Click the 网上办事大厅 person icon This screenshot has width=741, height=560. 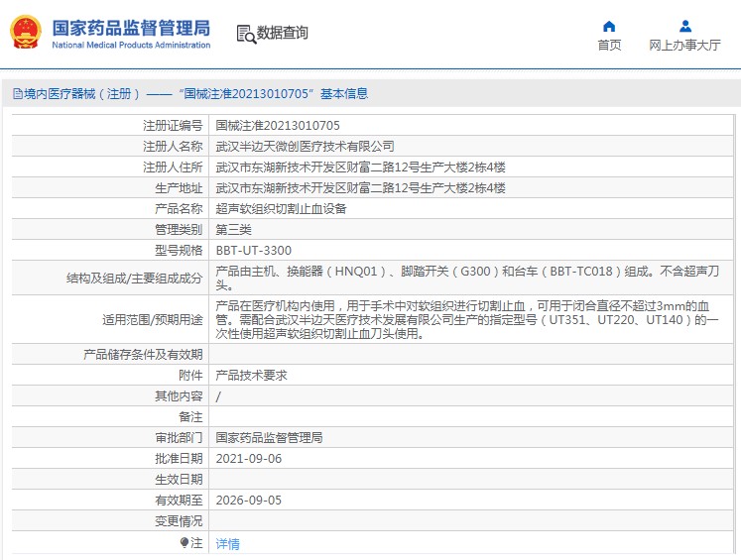tap(684, 26)
